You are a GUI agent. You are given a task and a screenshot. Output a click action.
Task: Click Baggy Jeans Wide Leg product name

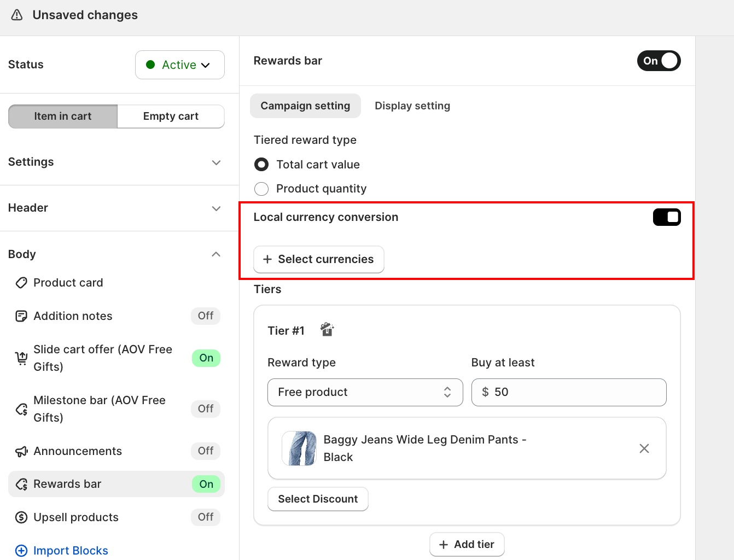point(425,448)
